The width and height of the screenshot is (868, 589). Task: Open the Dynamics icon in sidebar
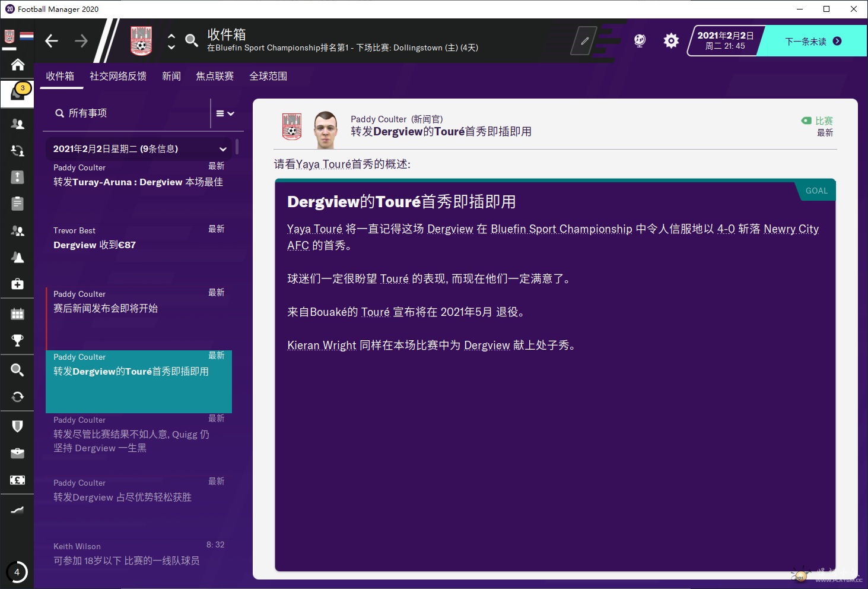17,151
